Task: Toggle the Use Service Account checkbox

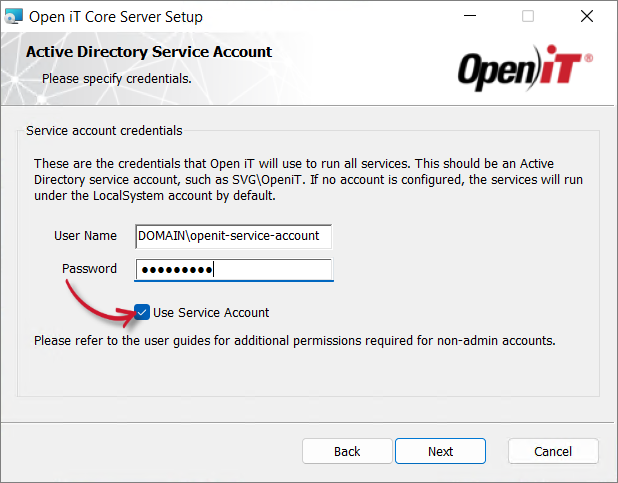Action: [142, 312]
